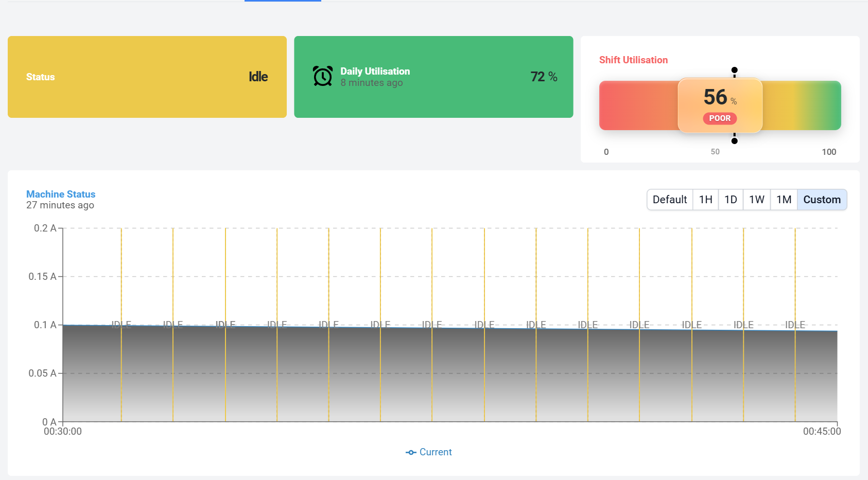Click the Default view button

[x=669, y=200]
